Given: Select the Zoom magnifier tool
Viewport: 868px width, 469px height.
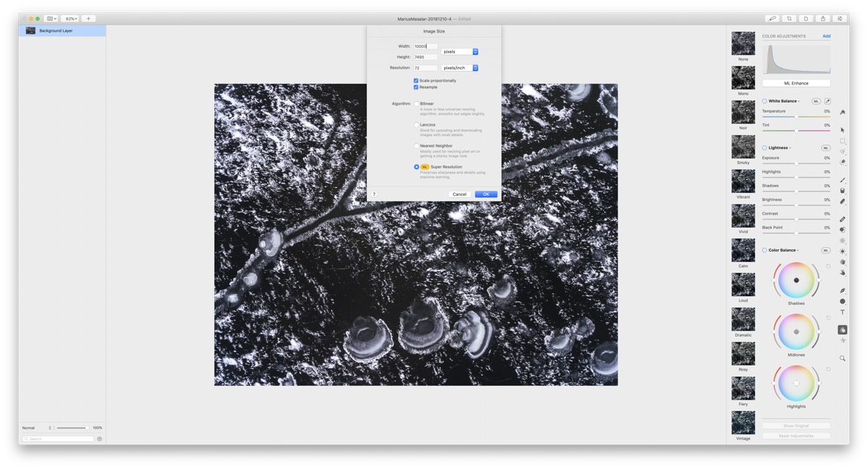Looking at the screenshot, I should (843, 358).
